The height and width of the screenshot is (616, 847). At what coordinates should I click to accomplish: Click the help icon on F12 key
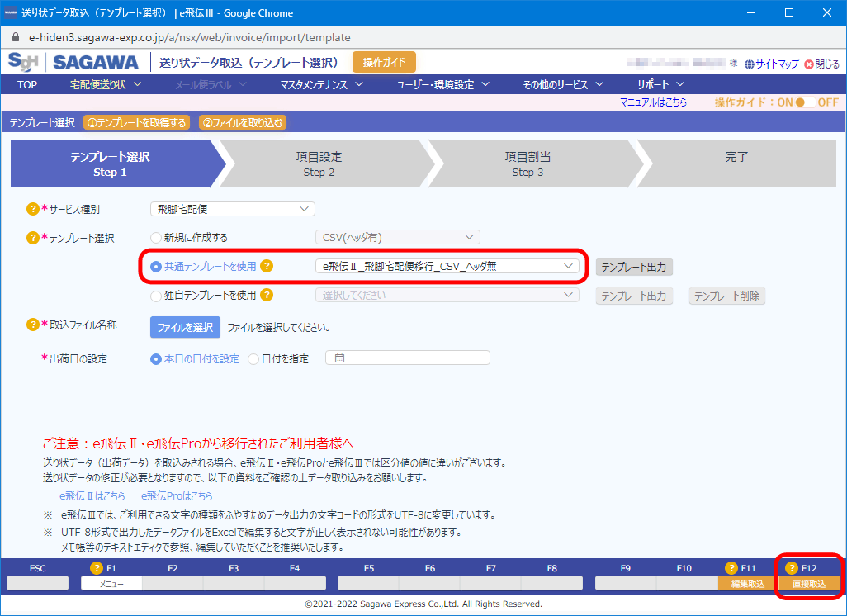(792, 568)
